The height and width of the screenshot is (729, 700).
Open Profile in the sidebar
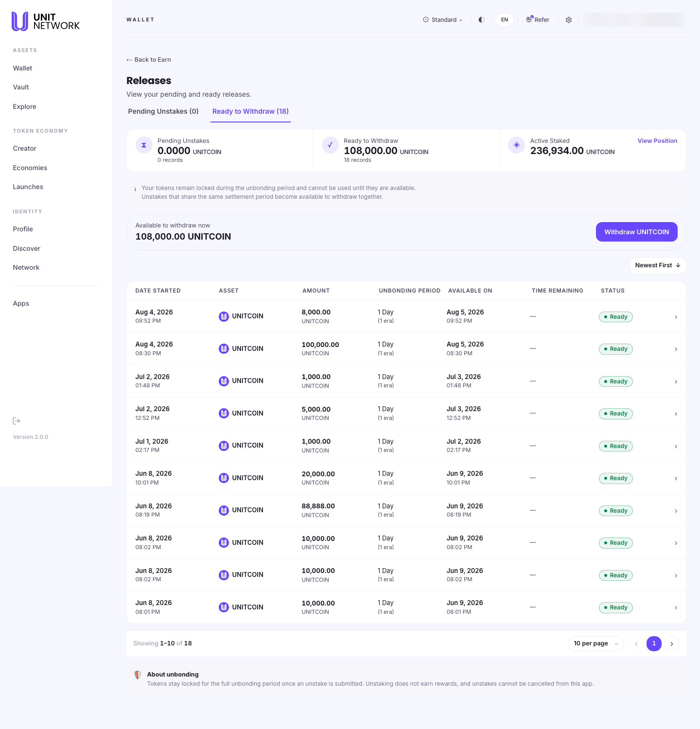tap(23, 229)
